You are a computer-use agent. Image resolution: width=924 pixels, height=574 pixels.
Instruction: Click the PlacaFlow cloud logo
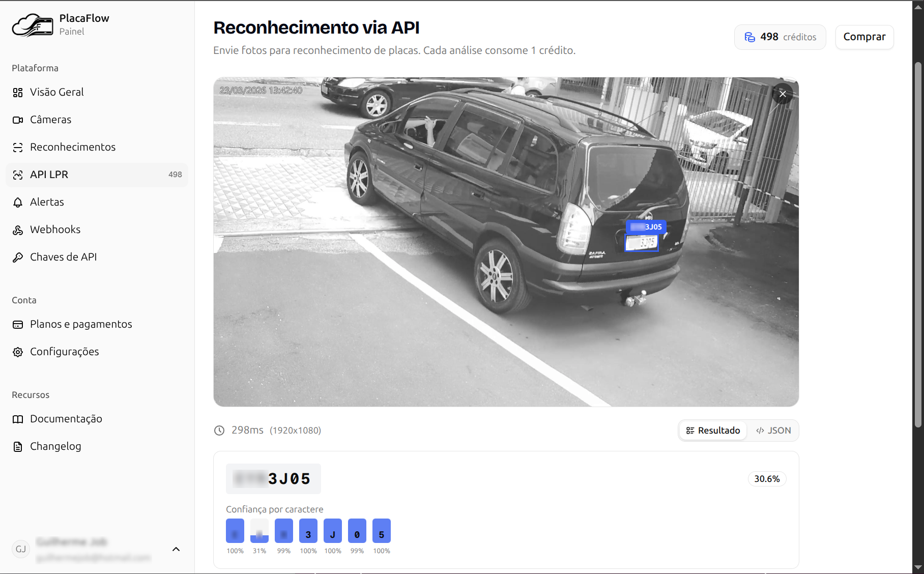(x=33, y=25)
